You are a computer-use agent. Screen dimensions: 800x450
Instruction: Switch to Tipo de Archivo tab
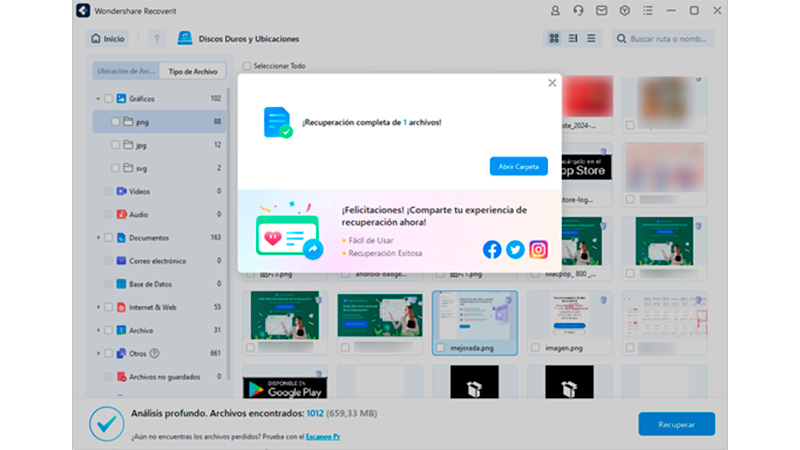click(193, 72)
